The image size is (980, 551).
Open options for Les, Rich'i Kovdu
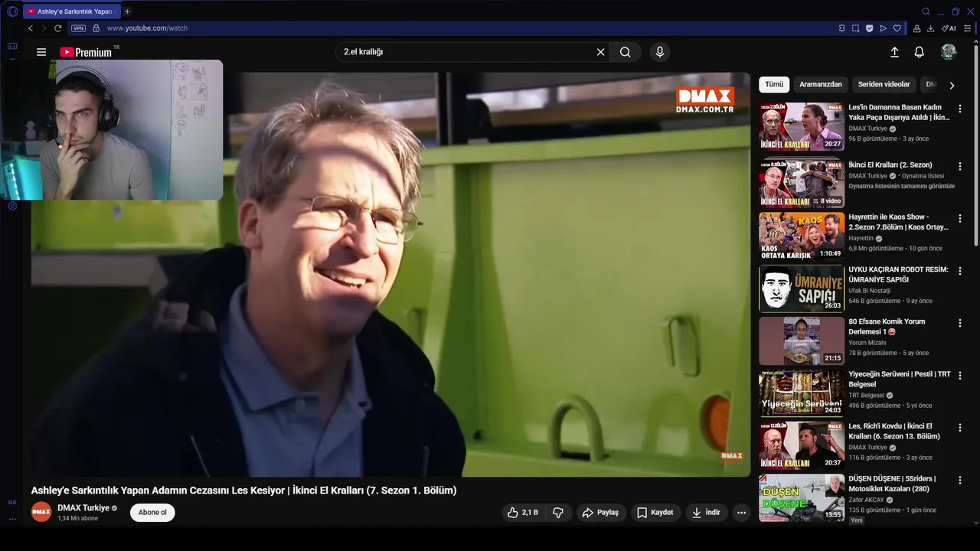(960, 428)
